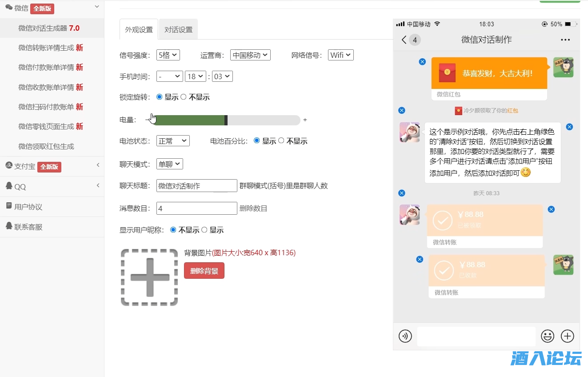Click the large plus background upload box
The height and width of the screenshot is (377, 588).
pyautogui.click(x=149, y=277)
